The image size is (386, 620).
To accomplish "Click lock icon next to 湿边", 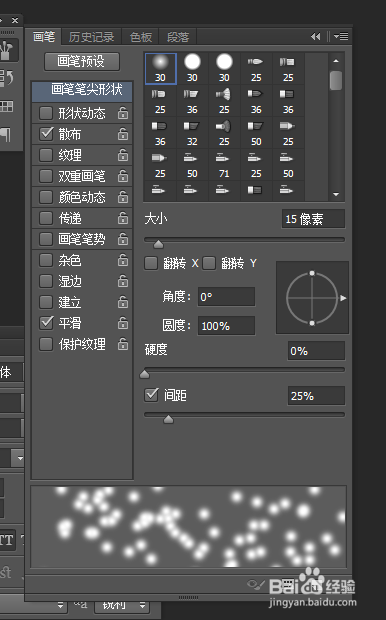I will [123, 281].
